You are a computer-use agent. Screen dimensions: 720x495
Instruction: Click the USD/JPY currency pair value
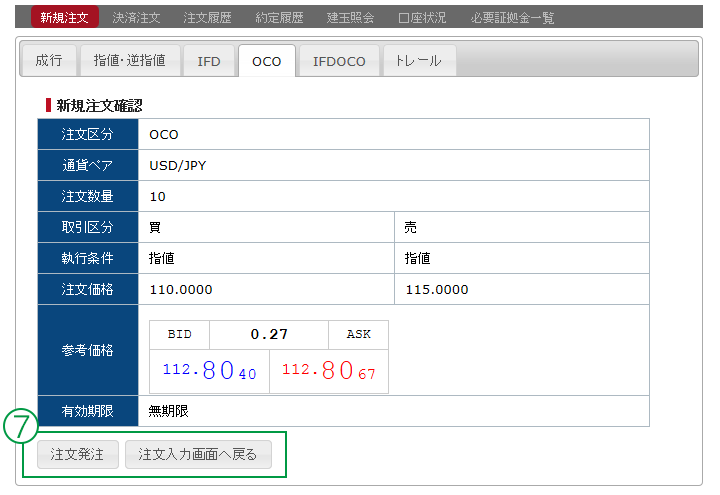click(178, 165)
